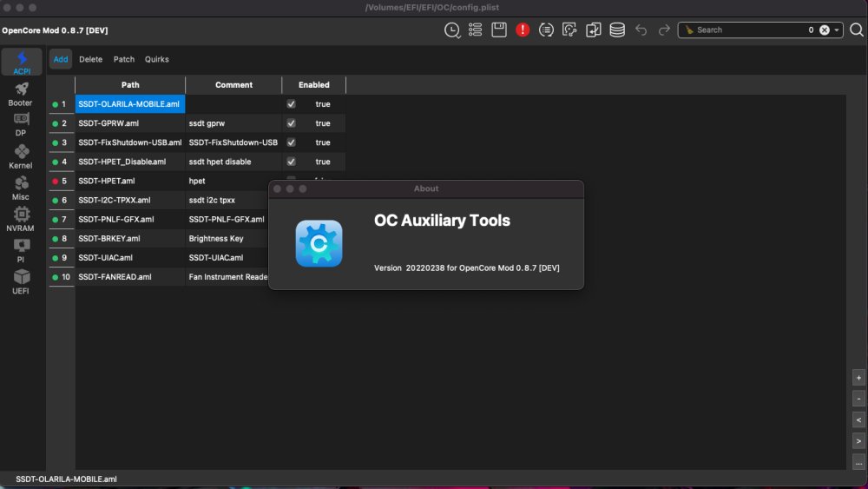Open the ACPI section in sidebar
The width and height of the screenshot is (868, 489).
[22, 62]
